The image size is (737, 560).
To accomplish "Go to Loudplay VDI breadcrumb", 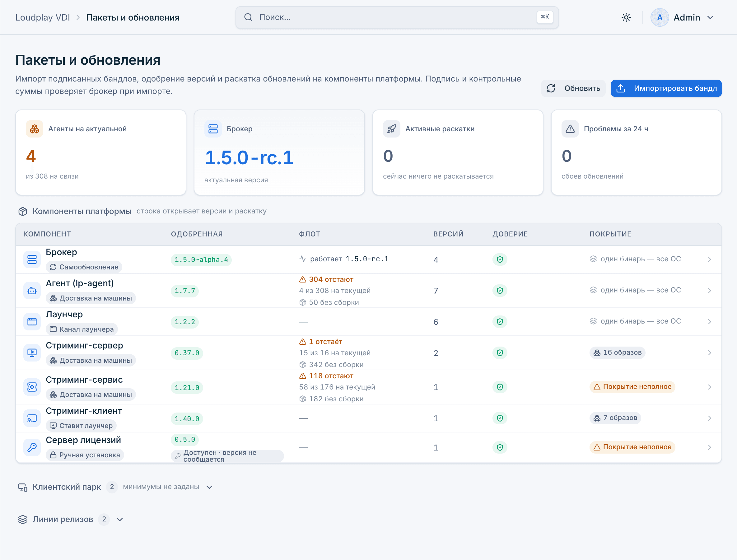I will (x=43, y=17).
